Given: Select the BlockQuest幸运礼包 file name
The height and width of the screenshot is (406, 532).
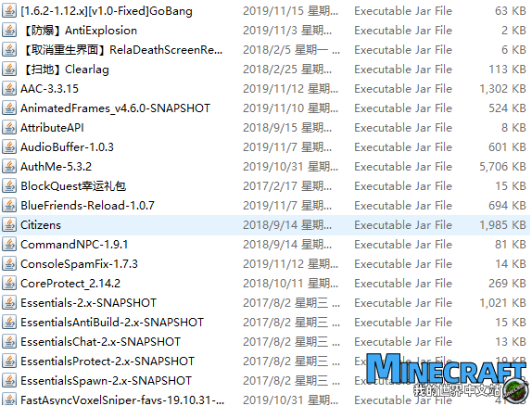Looking at the screenshot, I should 73,186.
